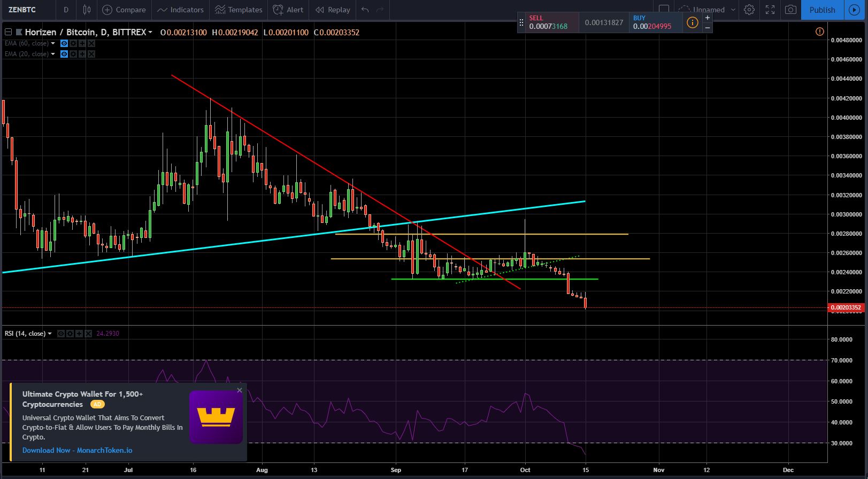
Task: Enter fullscreen mode
Action: [x=770, y=10]
